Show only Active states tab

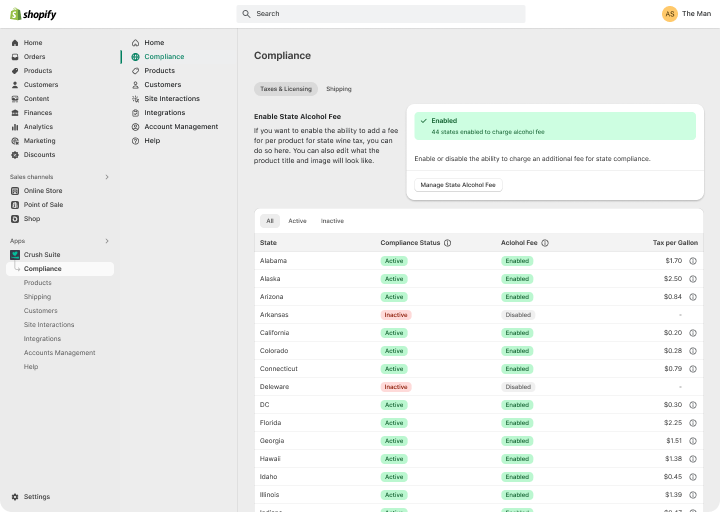(297, 221)
